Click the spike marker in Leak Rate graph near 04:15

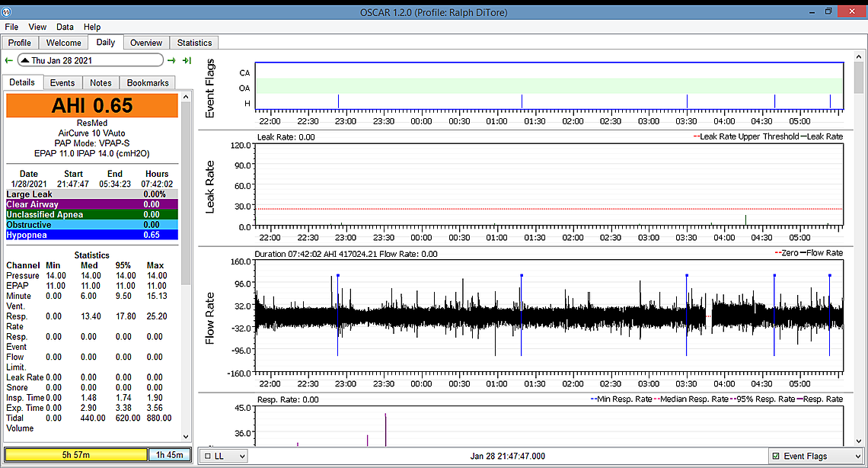click(x=745, y=220)
